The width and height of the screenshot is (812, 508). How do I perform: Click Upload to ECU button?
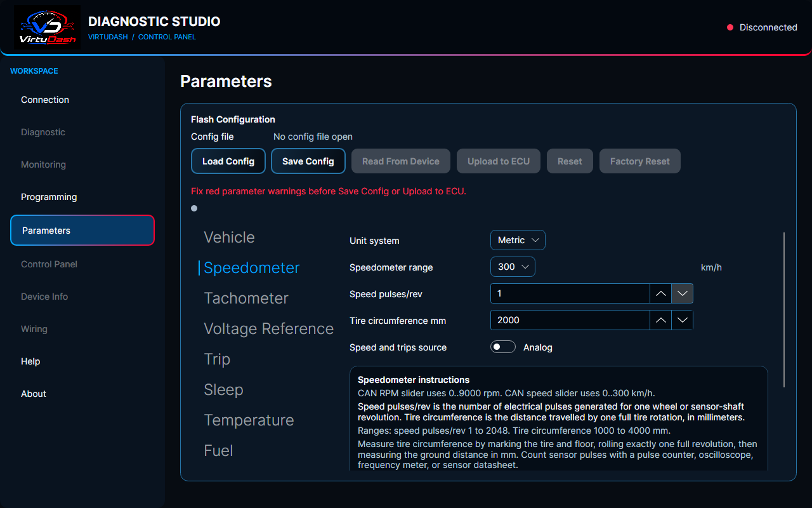499,161
